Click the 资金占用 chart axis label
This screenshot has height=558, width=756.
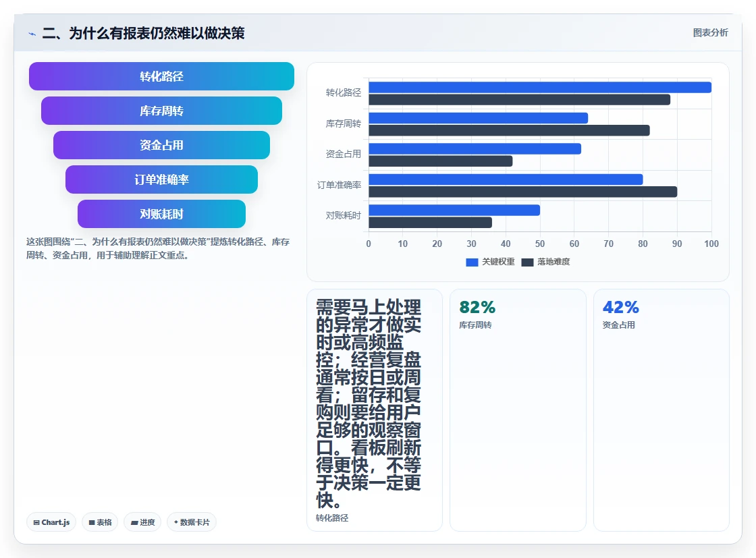coord(344,155)
